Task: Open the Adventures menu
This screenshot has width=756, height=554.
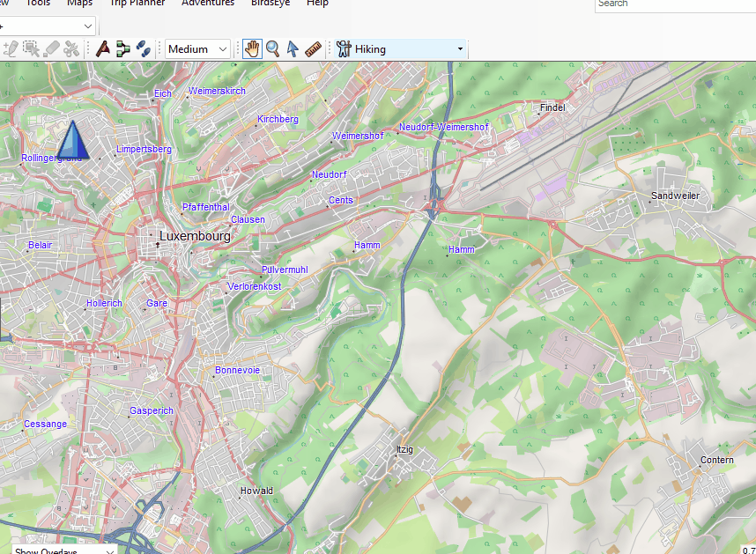Action: click(208, 4)
